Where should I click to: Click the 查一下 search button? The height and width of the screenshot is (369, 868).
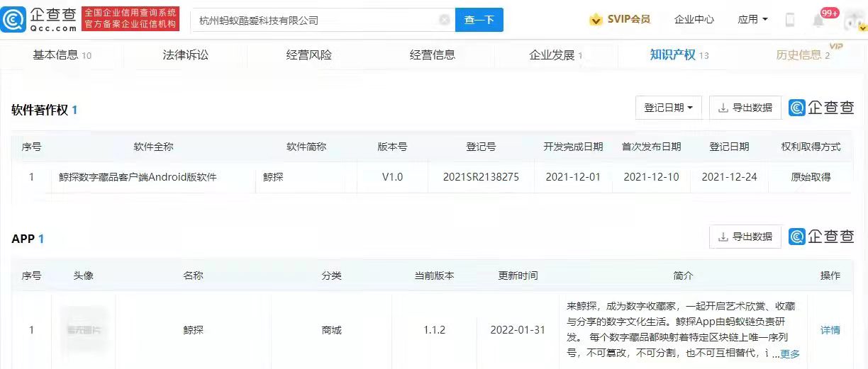479,20
